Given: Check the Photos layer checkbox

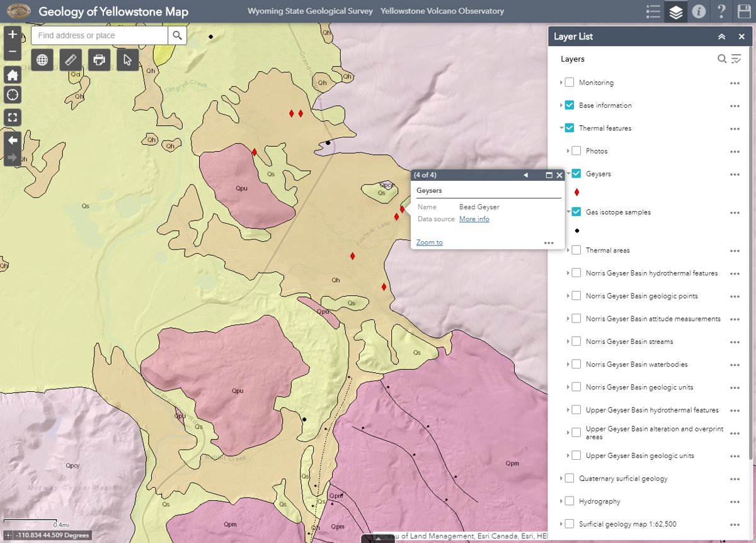Looking at the screenshot, I should point(576,151).
